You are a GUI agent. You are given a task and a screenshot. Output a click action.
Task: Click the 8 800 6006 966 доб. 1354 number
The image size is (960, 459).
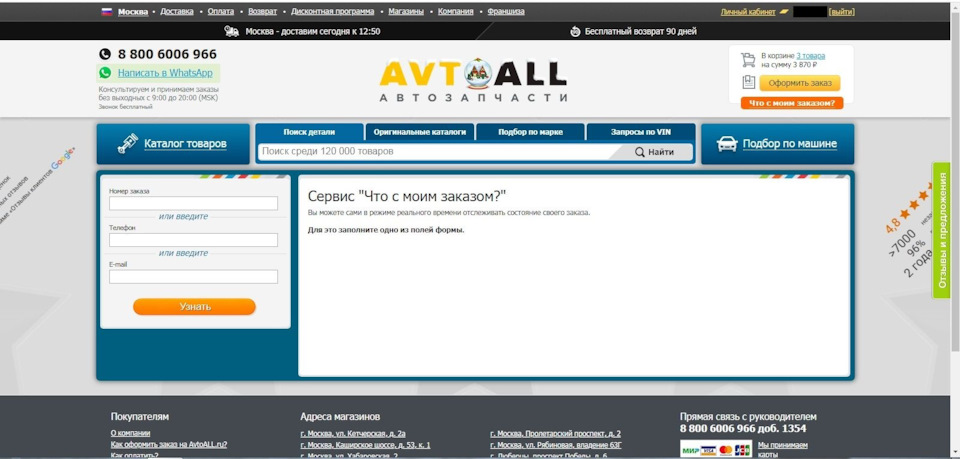coord(743,428)
